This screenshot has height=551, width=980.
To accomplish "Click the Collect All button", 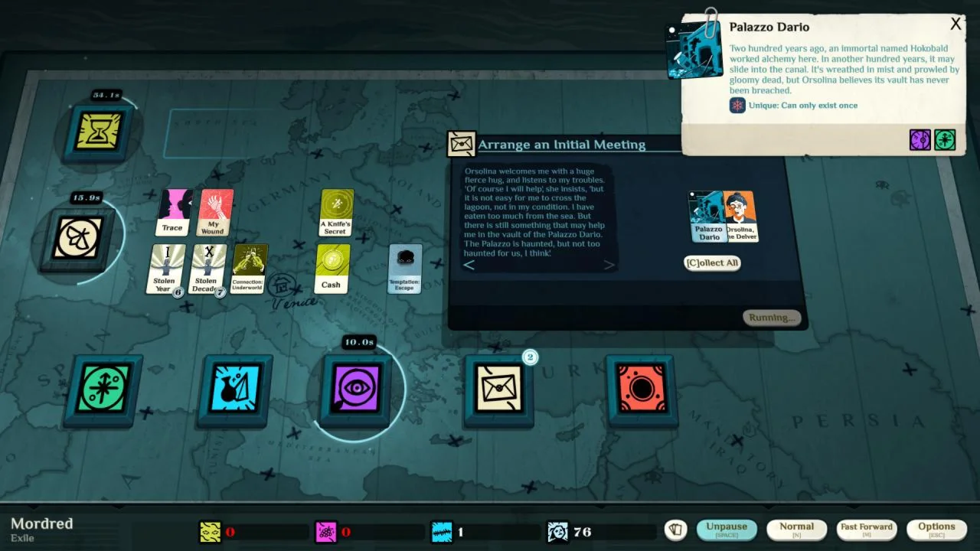I will pyautogui.click(x=713, y=262).
